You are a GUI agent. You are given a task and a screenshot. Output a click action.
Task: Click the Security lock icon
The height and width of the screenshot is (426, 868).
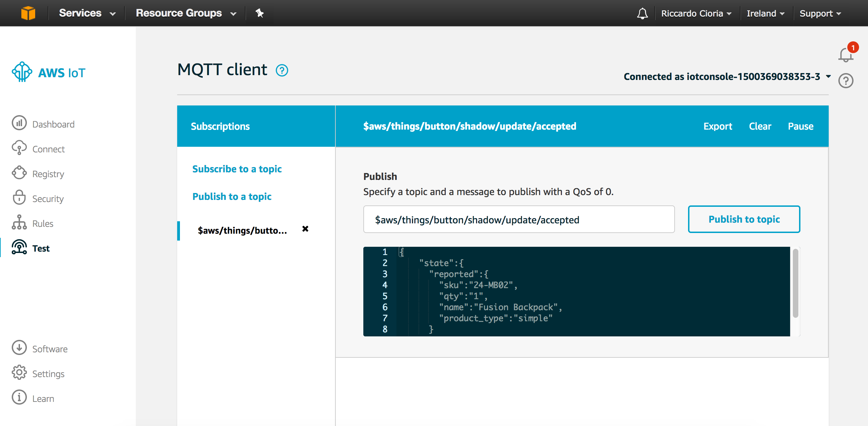click(19, 197)
